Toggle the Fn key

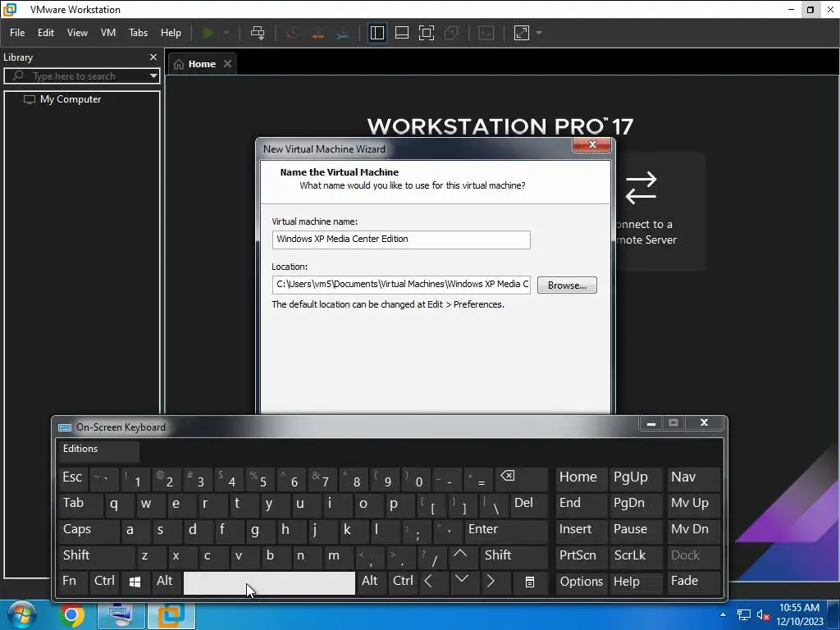point(73,582)
